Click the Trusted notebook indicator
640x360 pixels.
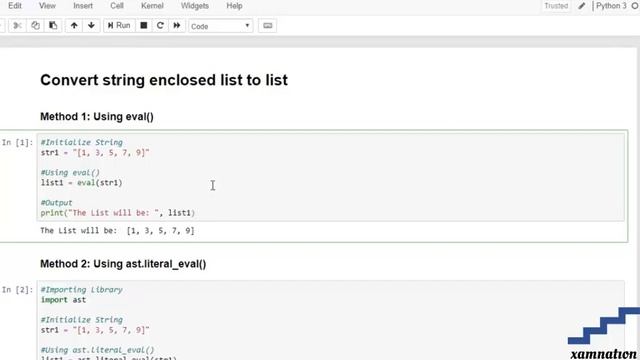(x=556, y=6)
